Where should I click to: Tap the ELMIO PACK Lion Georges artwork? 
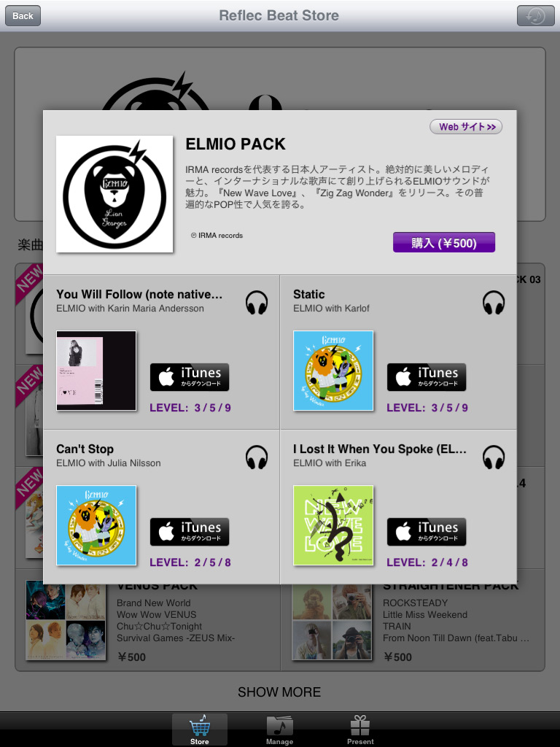(114, 194)
